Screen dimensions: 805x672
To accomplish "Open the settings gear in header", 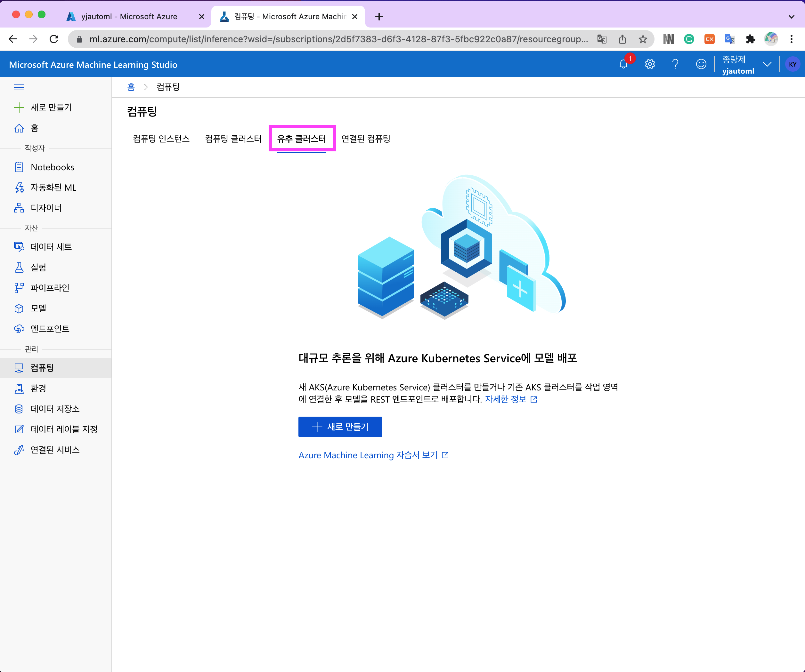I will tap(650, 64).
